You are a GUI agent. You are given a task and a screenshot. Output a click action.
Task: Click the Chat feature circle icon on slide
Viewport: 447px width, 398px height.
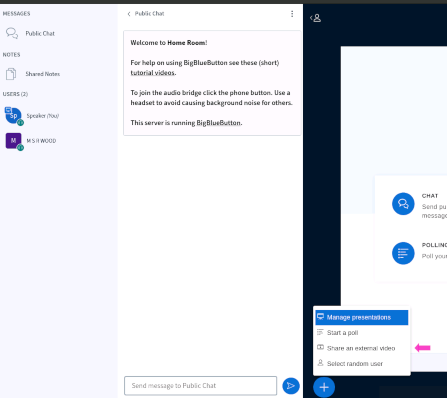tap(403, 204)
